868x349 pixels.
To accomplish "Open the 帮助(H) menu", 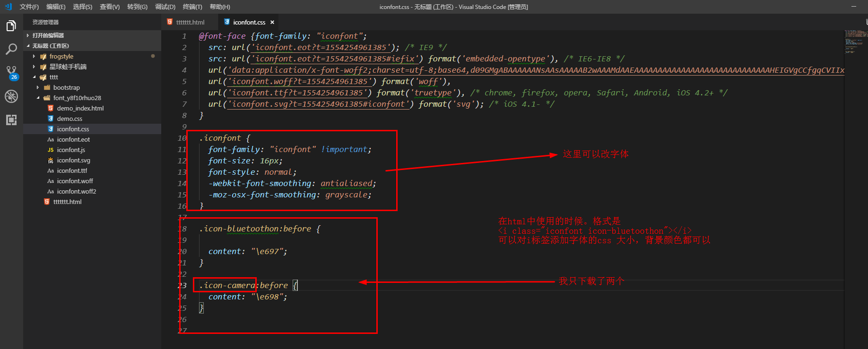I will pos(220,7).
